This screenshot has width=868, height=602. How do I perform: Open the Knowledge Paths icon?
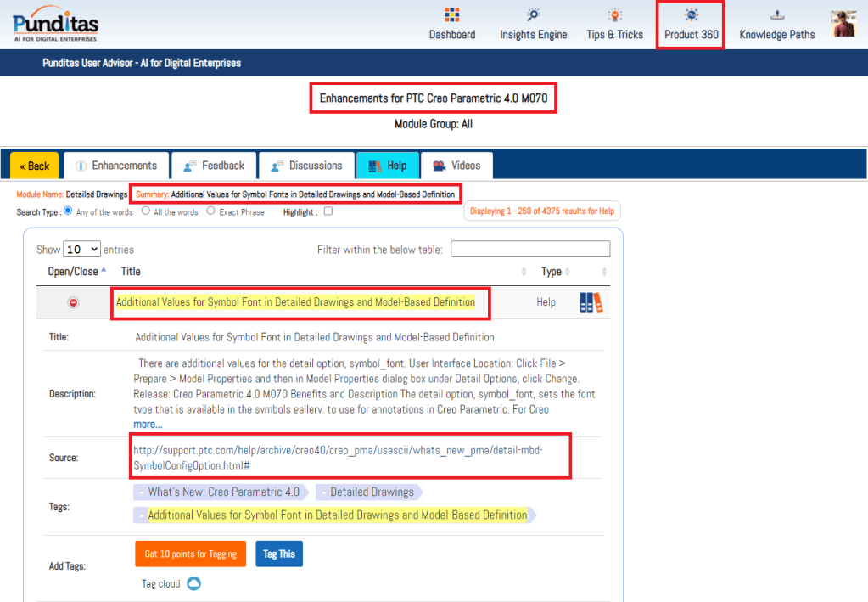tap(776, 15)
